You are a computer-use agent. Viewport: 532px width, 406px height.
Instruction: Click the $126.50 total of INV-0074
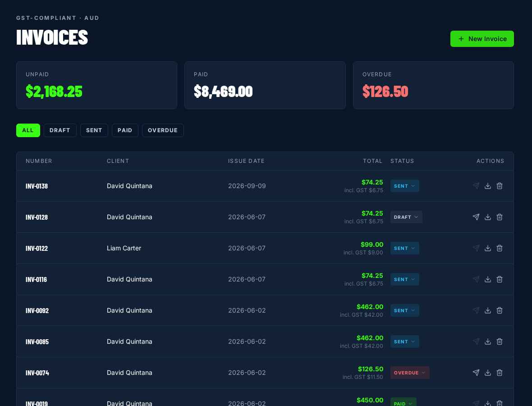point(371,369)
